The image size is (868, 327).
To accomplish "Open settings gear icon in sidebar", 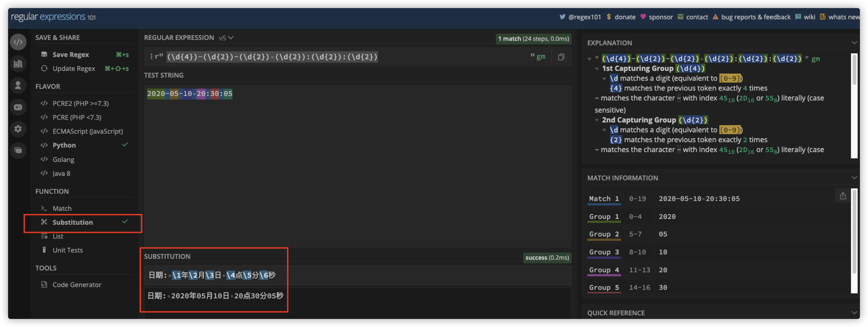I will pyautogui.click(x=18, y=129).
